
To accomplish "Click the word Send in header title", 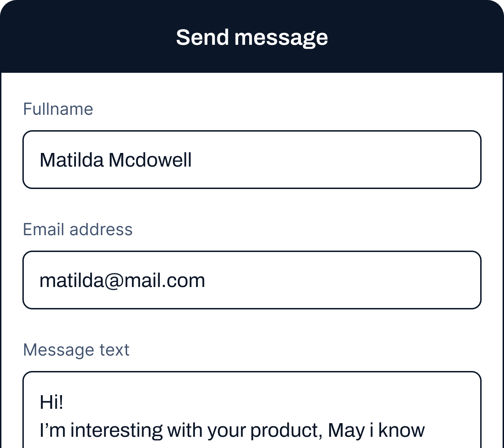I will (202, 37).
